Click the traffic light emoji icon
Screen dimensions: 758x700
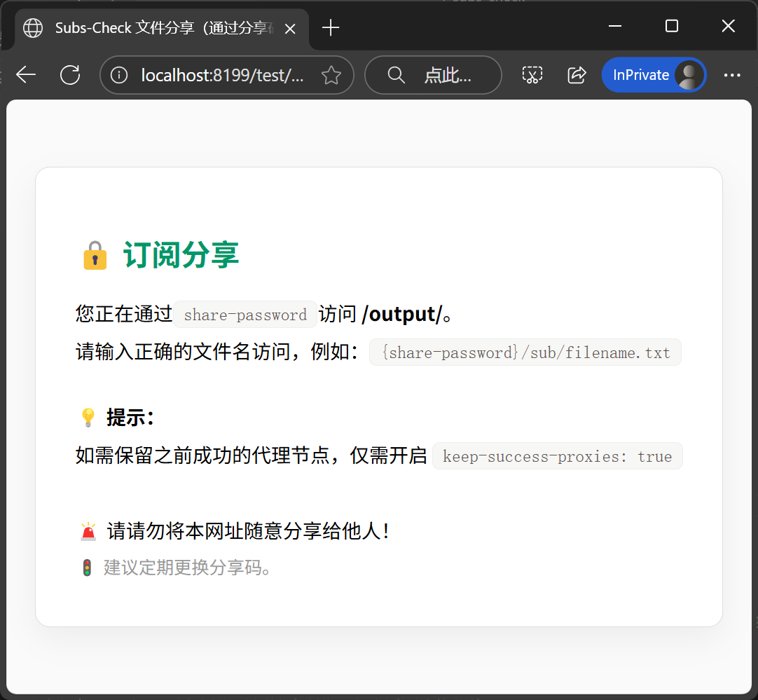[x=87, y=568]
